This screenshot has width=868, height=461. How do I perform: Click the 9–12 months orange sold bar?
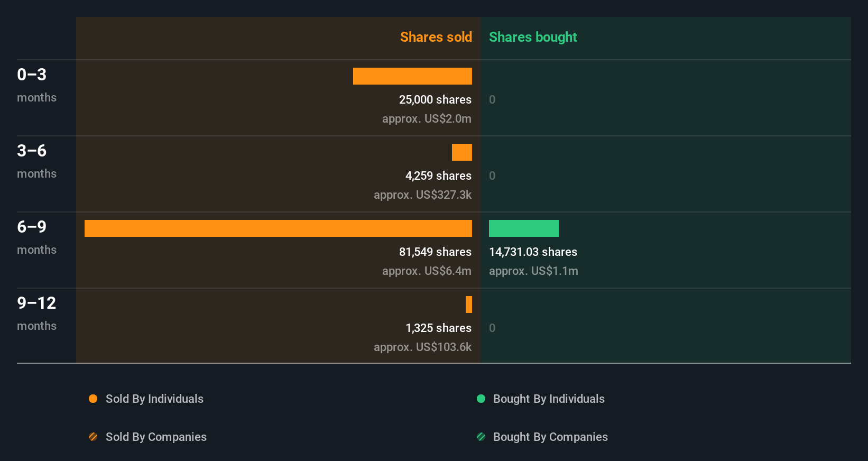tap(469, 305)
